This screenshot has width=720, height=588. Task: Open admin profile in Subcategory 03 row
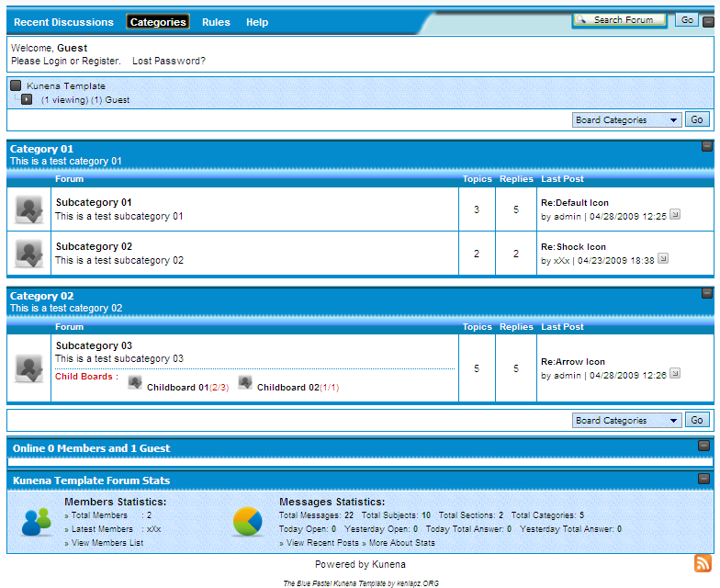[x=568, y=375]
